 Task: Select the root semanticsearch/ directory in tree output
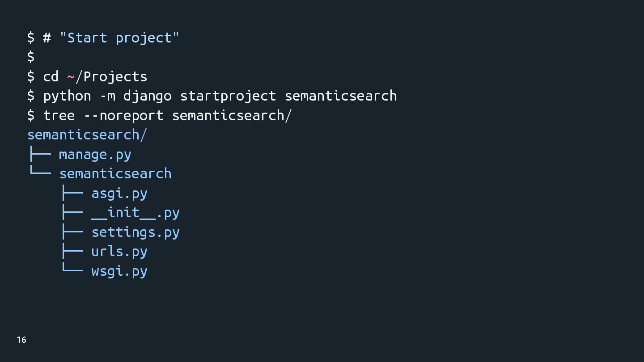(x=87, y=135)
